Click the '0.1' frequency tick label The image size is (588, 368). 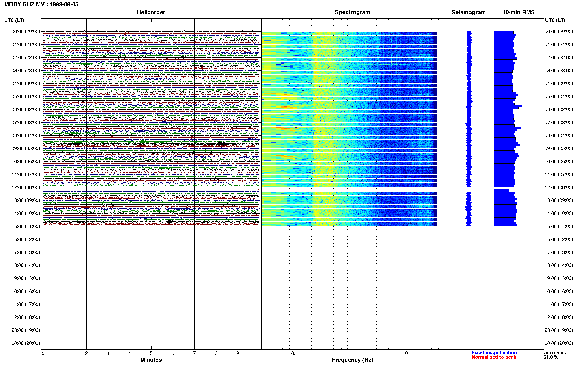point(295,353)
